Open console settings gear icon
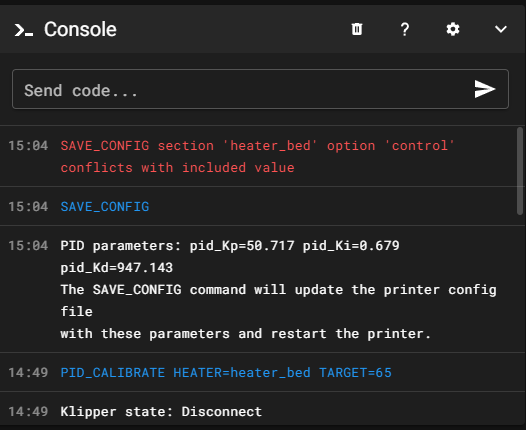The image size is (526, 430). point(453,29)
